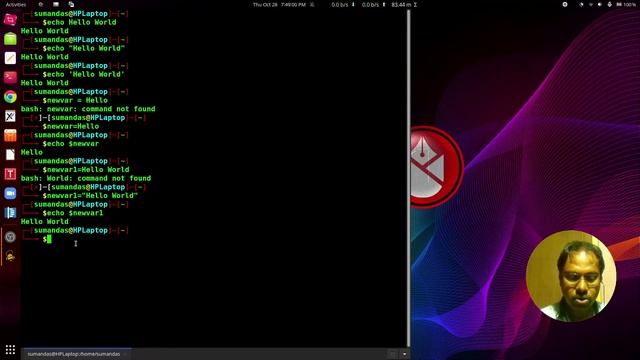Image resolution: width=640 pixels, height=360 pixels.
Task: Click the 'bash: World: command not found' line
Action: (x=86, y=178)
